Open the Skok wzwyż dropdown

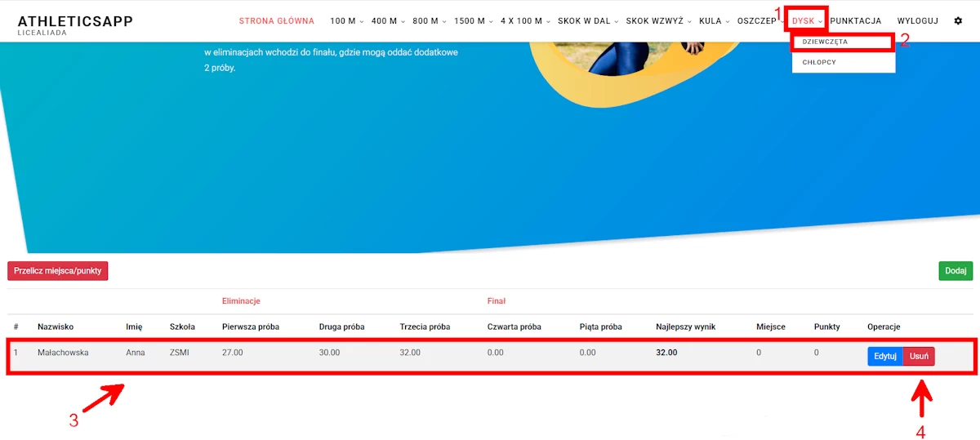(658, 21)
